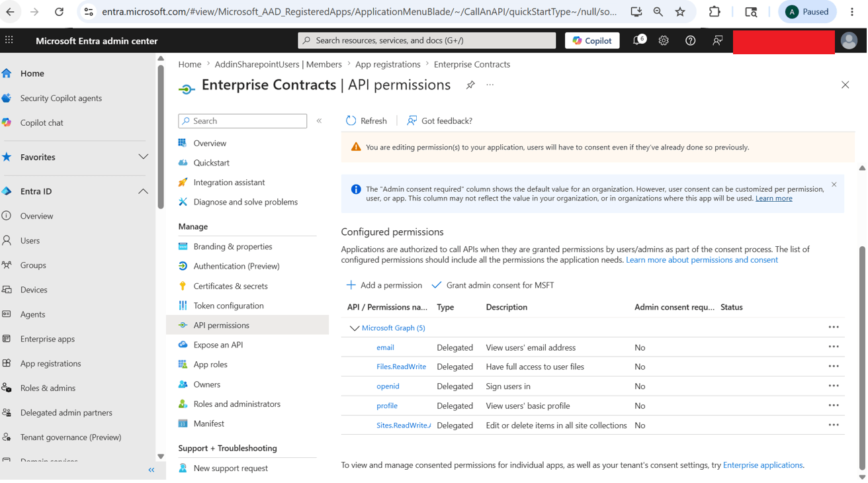Open more options for email row

tap(834, 347)
